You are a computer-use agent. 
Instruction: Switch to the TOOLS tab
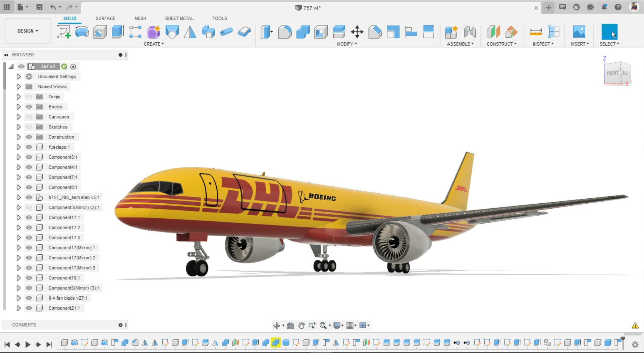220,18
